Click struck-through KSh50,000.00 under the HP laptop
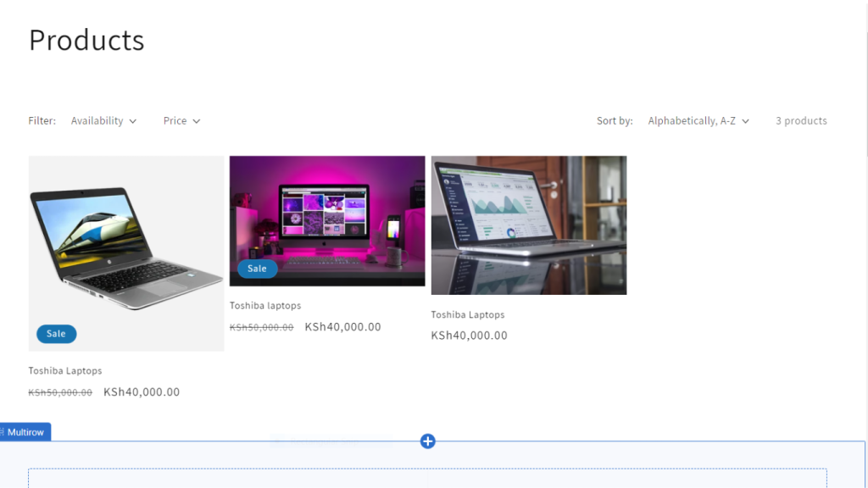868x488 pixels. pyautogui.click(x=60, y=392)
